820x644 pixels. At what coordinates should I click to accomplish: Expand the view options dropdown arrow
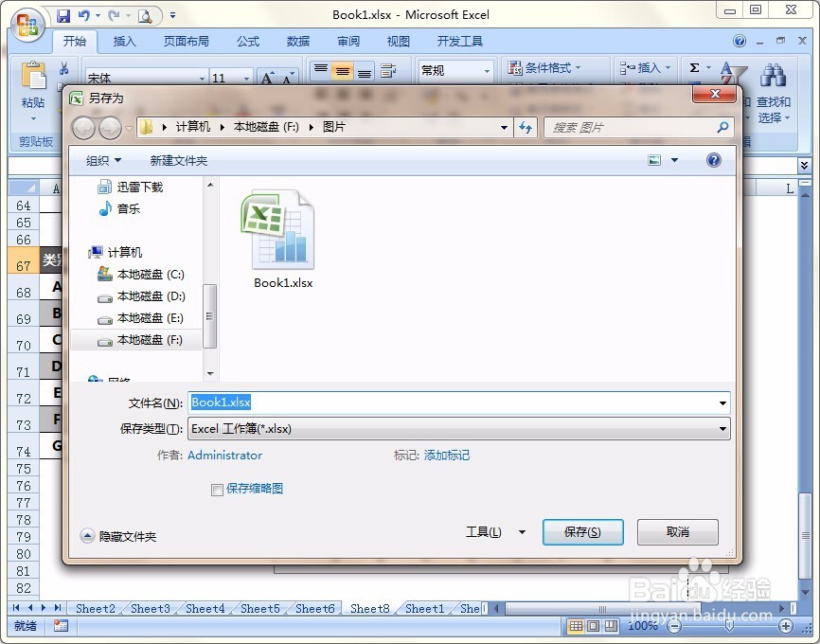[x=674, y=160]
